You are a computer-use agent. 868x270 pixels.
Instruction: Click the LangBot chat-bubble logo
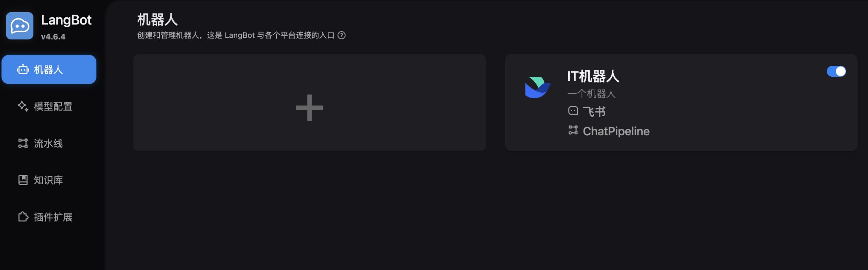click(x=20, y=26)
